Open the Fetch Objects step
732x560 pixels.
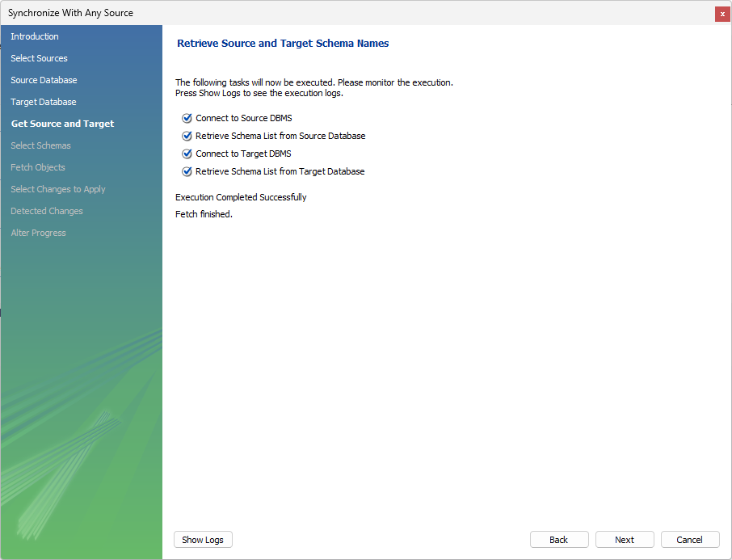(x=38, y=167)
